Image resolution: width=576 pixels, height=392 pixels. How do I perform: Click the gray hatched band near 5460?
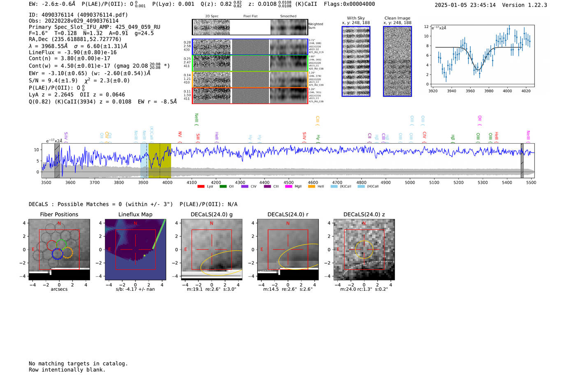tap(522, 160)
